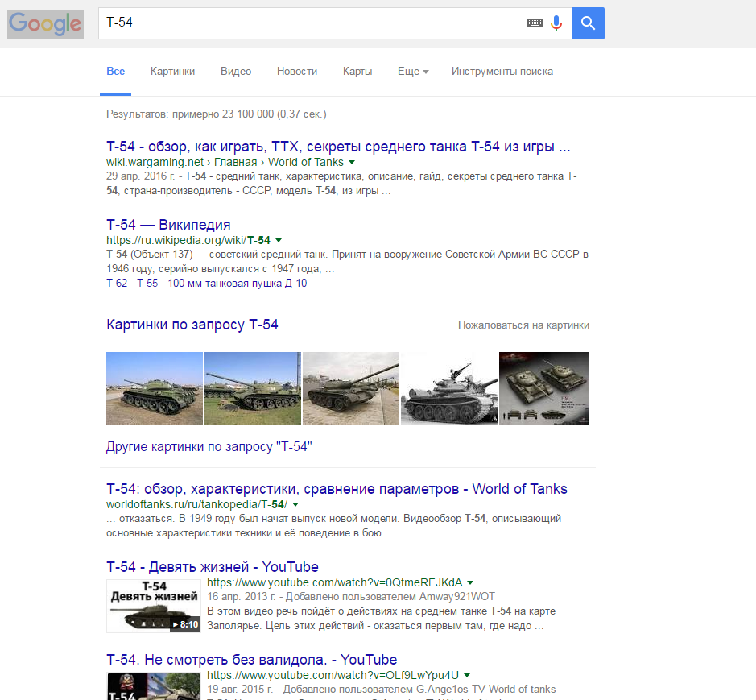Click Другие картинки по запросу "T-54"
Screen dimensions: 756x700
click(x=209, y=447)
